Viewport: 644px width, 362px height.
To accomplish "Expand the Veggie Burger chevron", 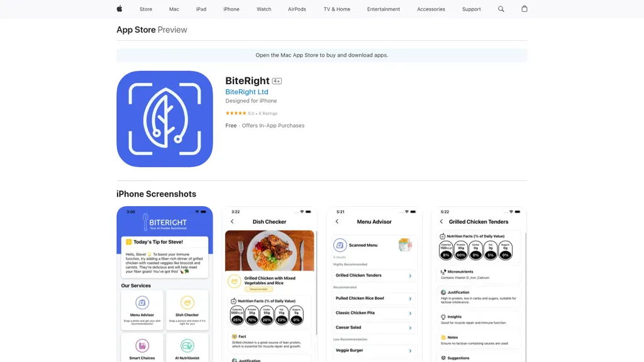I will (410, 351).
